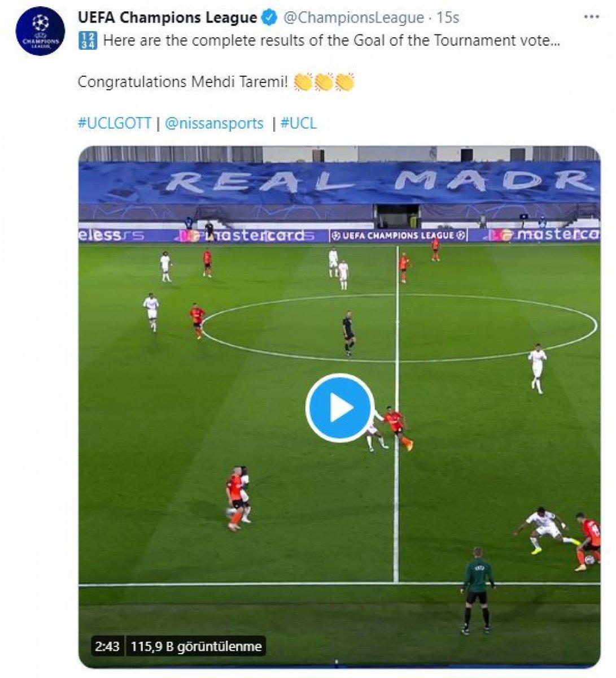The image size is (616, 678).
Task: Open the @nissansports mention link
Action: click(x=214, y=123)
